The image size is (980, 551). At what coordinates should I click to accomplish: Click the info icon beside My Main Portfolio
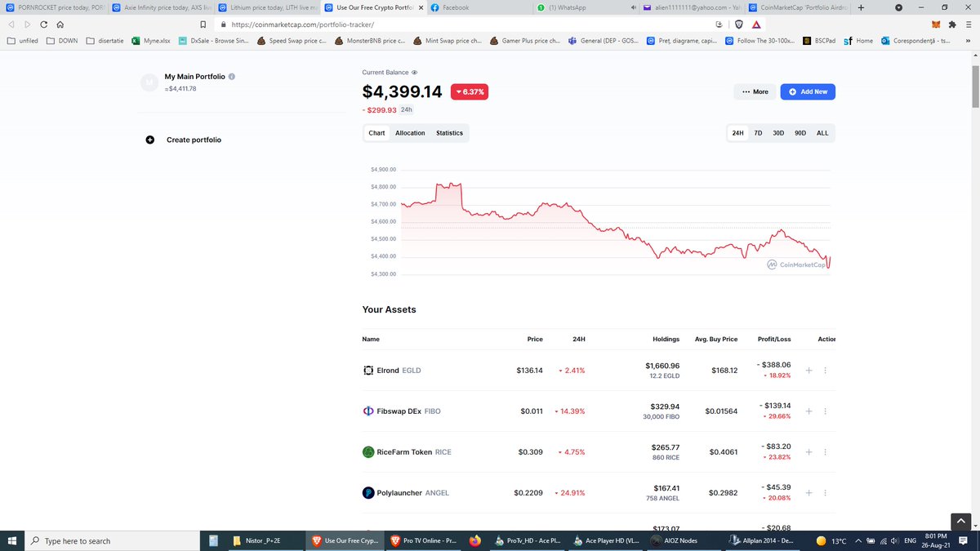pos(232,77)
